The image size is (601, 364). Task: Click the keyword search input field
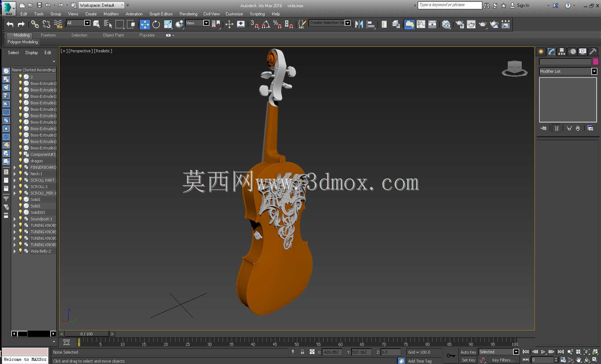pos(450,5)
